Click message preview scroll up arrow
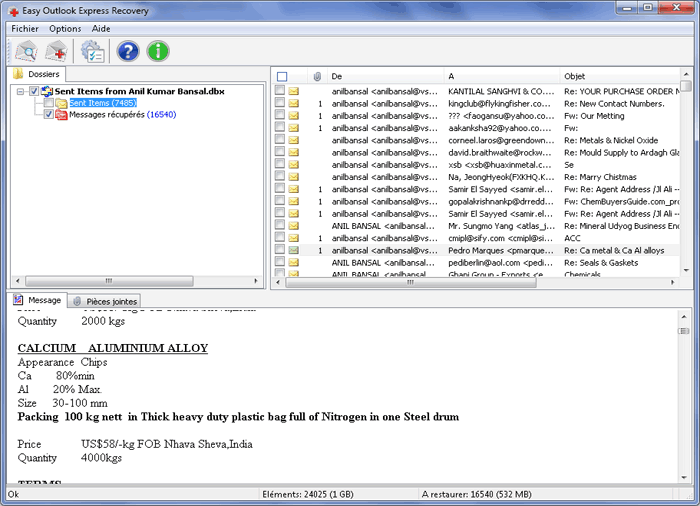The width and height of the screenshot is (700, 506). (x=684, y=317)
